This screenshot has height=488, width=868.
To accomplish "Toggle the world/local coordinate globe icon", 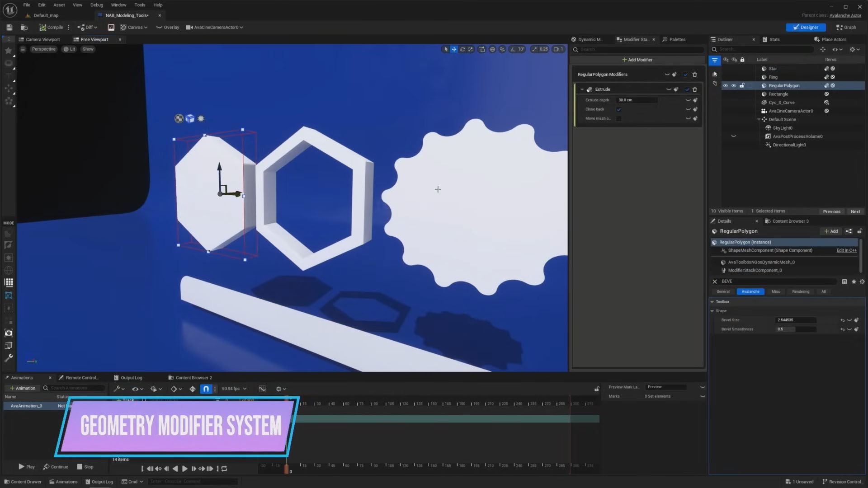I will click(x=492, y=49).
